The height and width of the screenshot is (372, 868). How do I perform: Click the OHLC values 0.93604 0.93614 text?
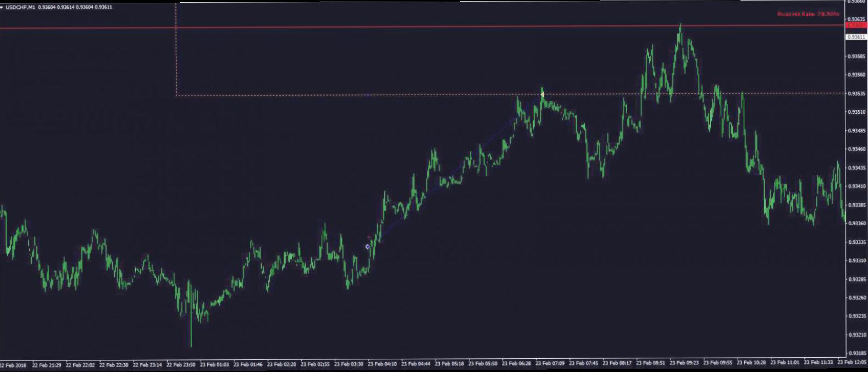(x=57, y=7)
